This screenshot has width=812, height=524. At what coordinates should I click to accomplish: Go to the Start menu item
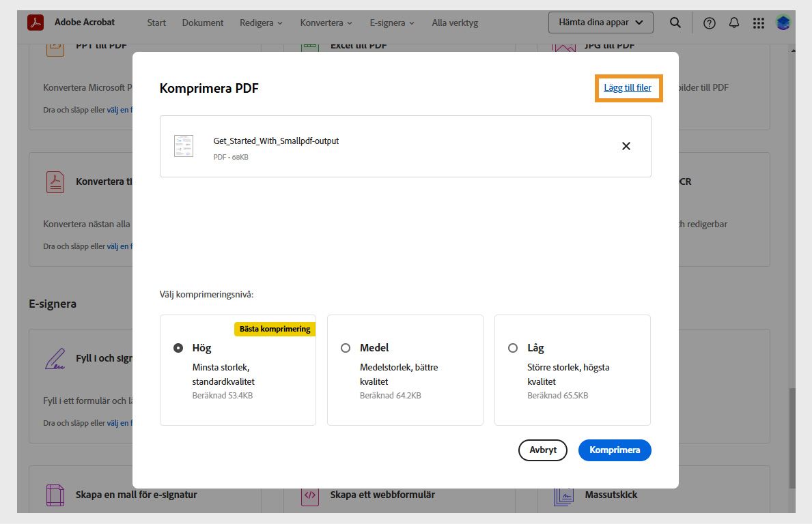click(156, 23)
